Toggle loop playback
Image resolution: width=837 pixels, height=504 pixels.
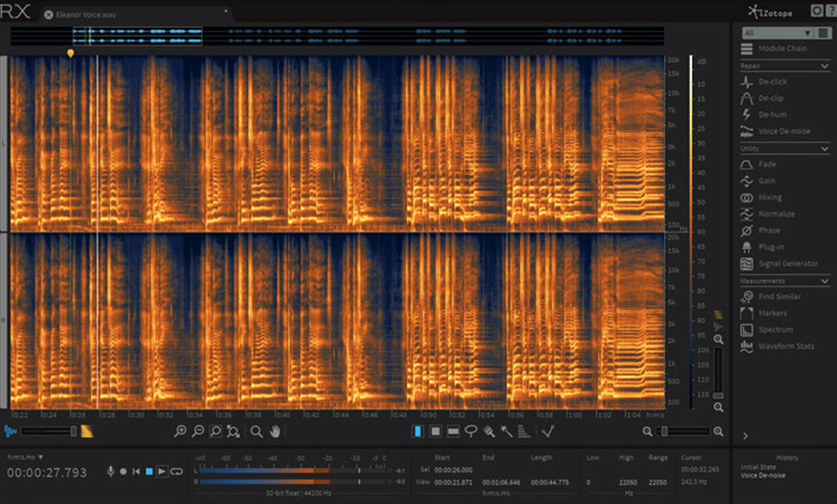pos(176,471)
